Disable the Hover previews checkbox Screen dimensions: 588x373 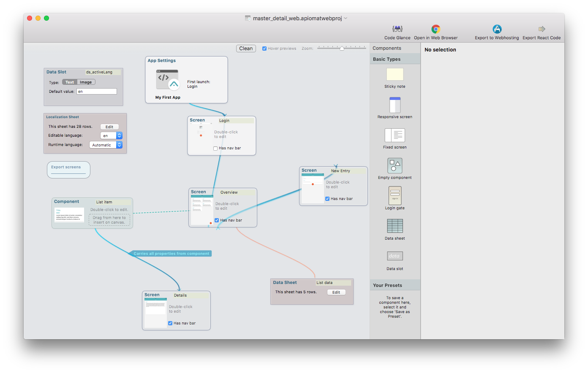[x=264, y=49]
